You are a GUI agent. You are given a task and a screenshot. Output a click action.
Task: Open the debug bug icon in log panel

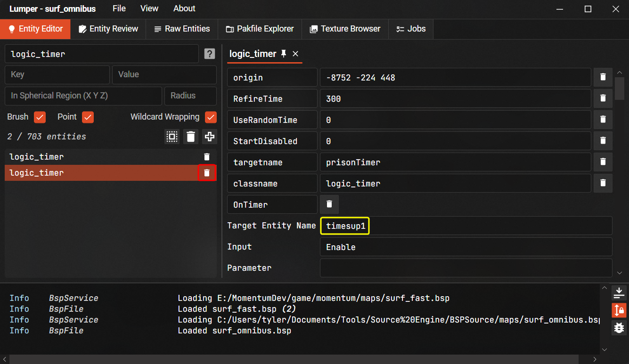point(619,327)
